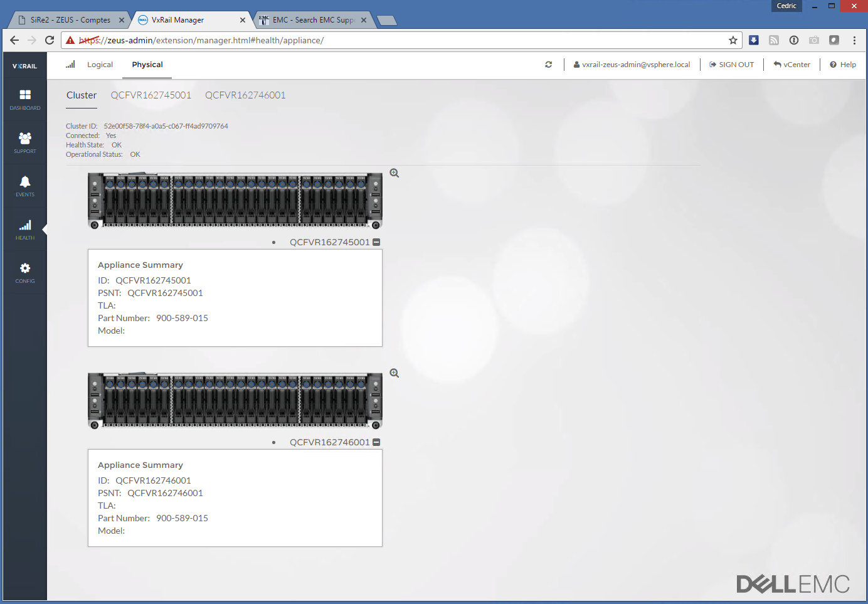The image size is (868, 604).
Task: Select the QCFVR162745001 appliance tab
Action: 151,95
